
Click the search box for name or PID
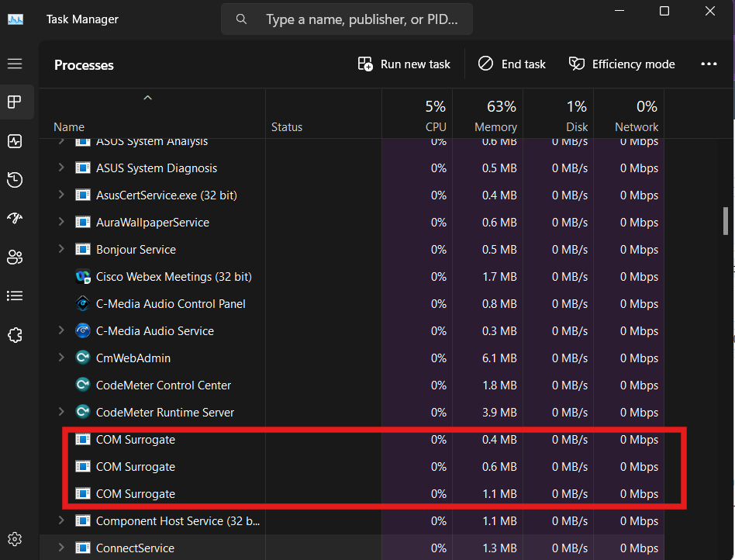347,19
